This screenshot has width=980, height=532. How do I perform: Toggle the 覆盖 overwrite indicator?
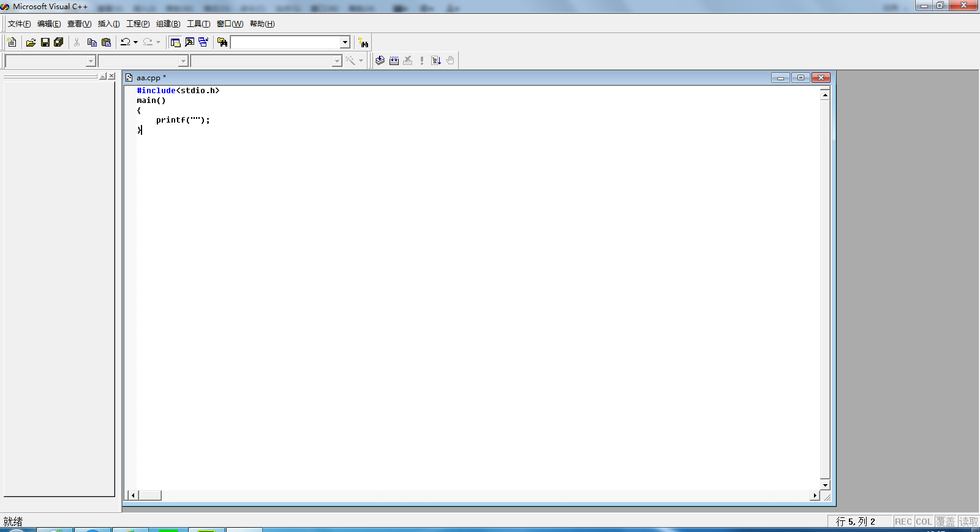pos(945,522)
